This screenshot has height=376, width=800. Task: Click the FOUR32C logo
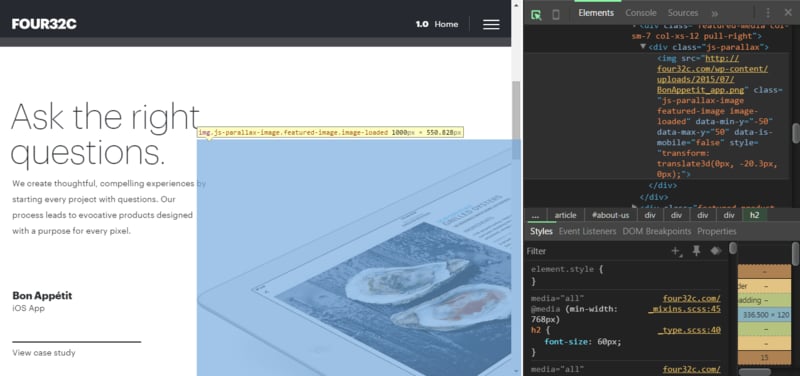(44, 24)
